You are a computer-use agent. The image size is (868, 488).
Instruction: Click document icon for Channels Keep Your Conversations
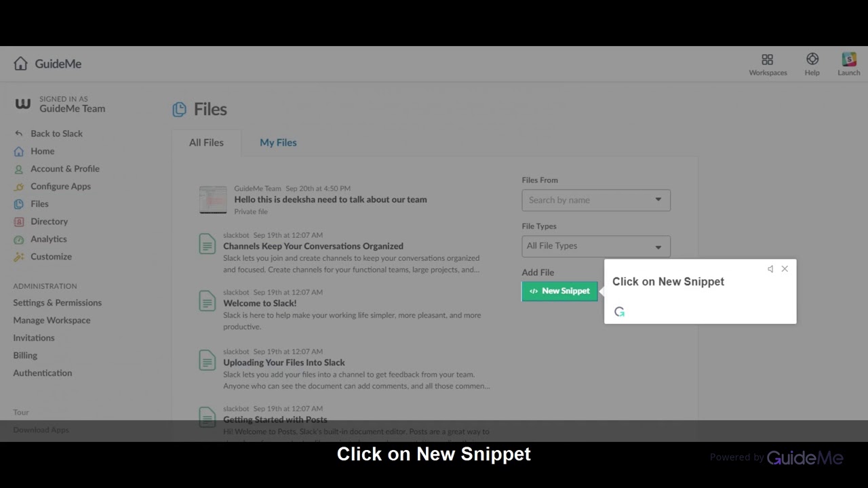(x=208, y=243)
